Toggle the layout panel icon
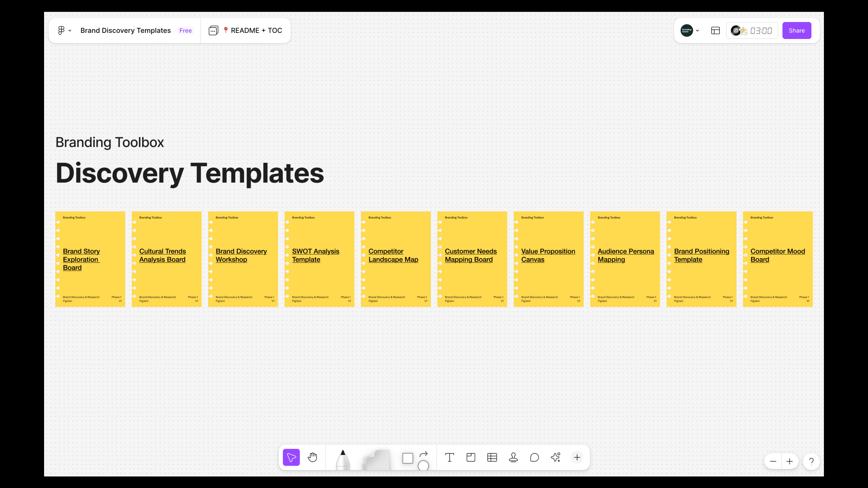This screenshot has height=488, width=868. pyautogui.click(x=715, y=30)
